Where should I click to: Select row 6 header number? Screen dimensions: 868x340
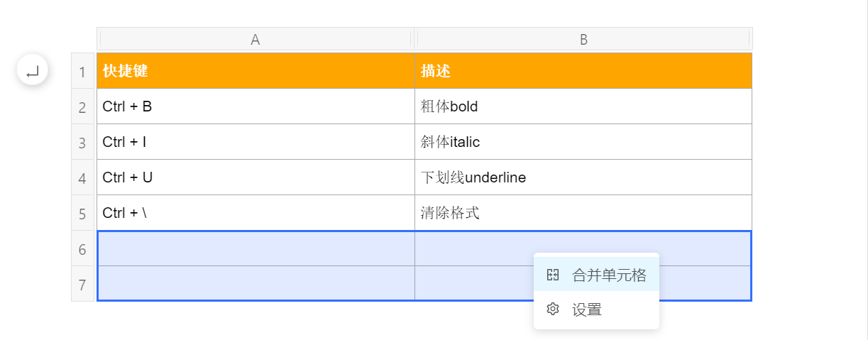point(82,248)
